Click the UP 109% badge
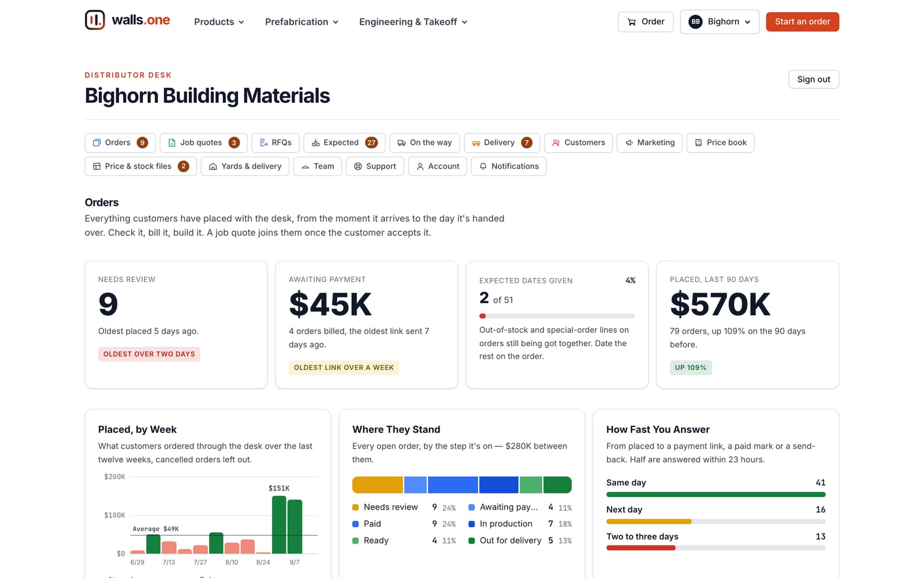924x578 pixels. 691,368
